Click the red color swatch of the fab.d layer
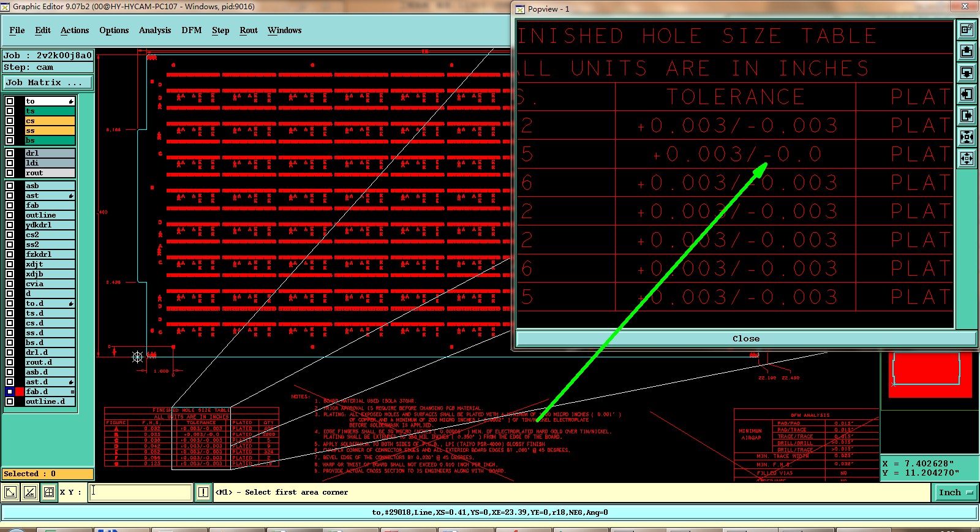980x532 pixels. pyautogui.click(x=20, y=392)
